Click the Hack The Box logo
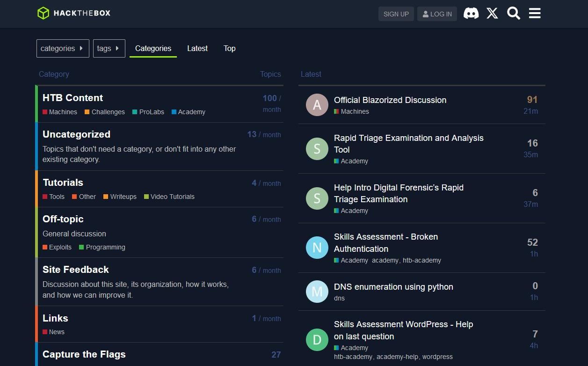The image size is (588, 366). 74,13
